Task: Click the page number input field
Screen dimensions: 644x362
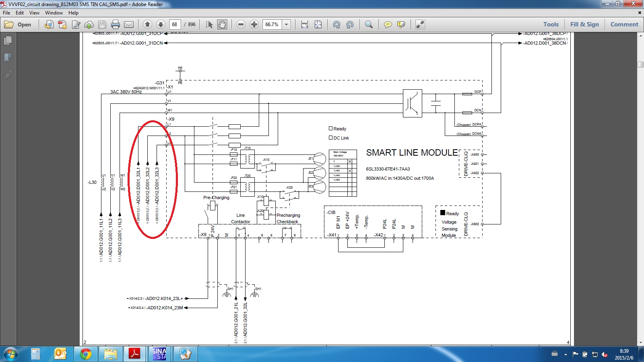Action: point(175,25)
